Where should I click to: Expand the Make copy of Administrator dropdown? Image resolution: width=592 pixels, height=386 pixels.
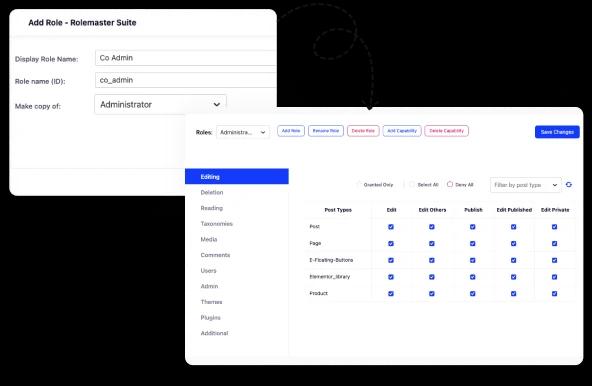pos(160,105)
